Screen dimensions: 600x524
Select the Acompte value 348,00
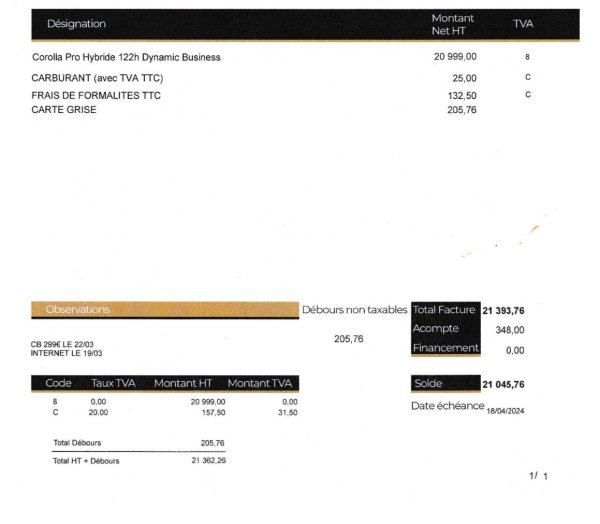coord(510,330)
